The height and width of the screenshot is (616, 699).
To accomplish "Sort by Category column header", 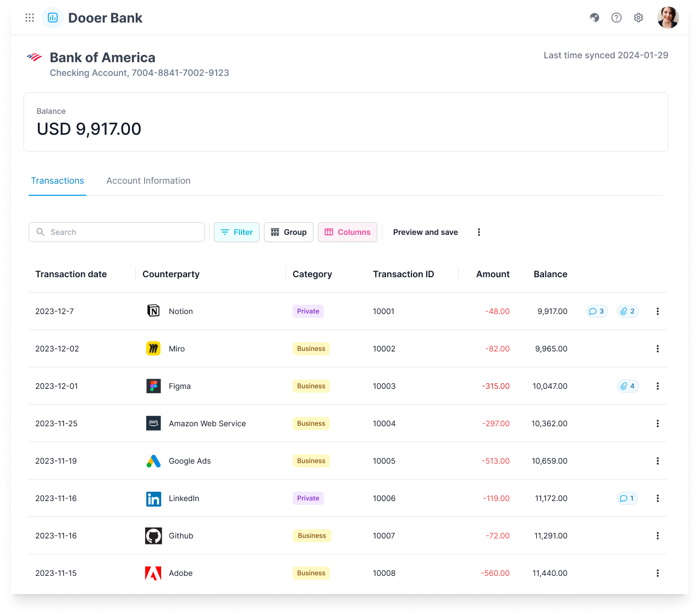I will 312,274.
